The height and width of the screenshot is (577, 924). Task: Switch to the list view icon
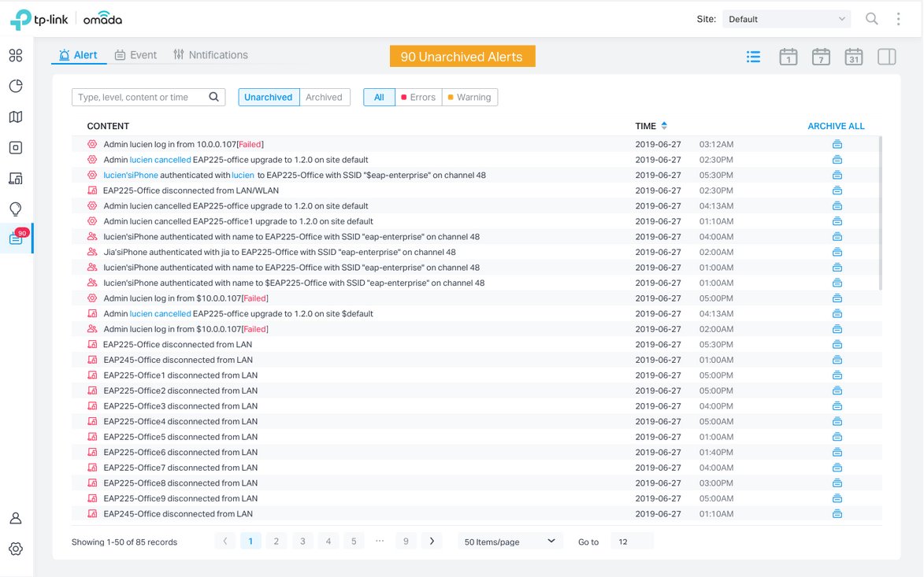[754, 57]
